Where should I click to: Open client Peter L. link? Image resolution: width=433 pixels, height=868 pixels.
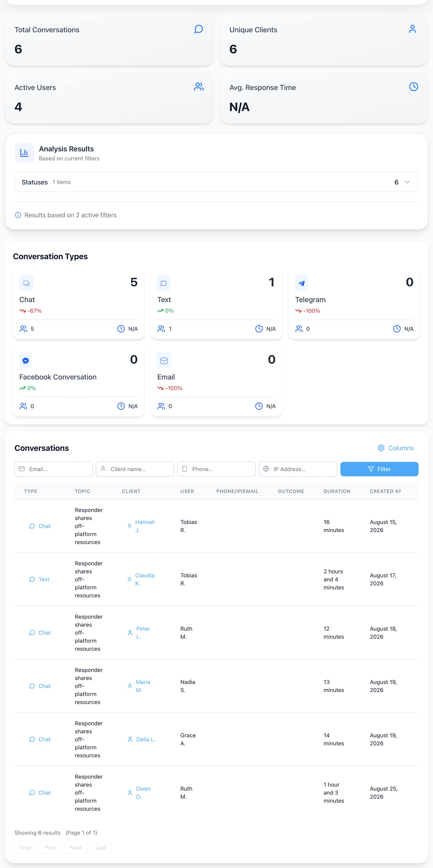click(139, 633)
